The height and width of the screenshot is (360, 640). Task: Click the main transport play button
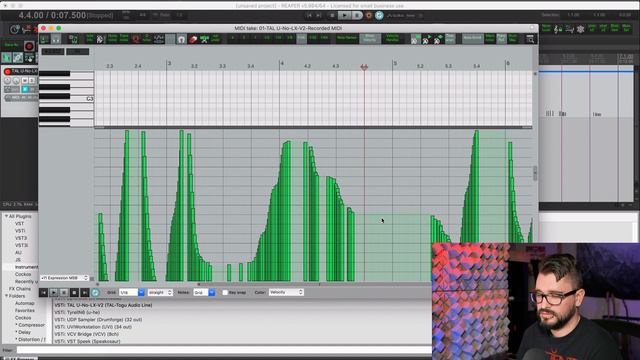pos(344,16)
